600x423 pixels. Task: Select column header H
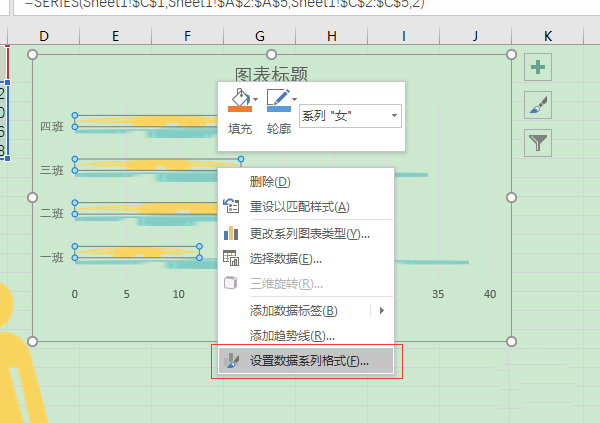coord(331,36)
